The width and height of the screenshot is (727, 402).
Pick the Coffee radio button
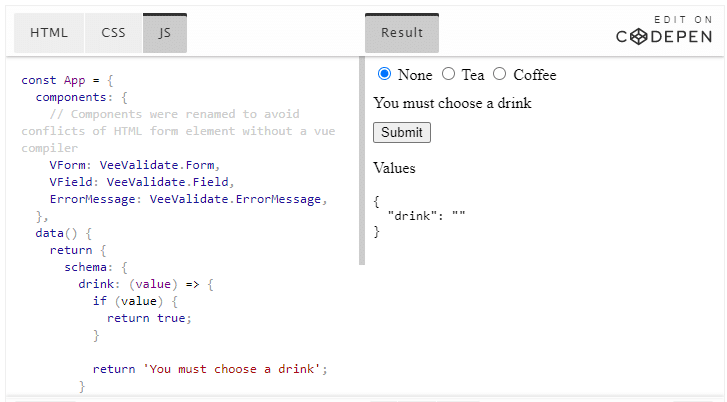coord(499,74)
